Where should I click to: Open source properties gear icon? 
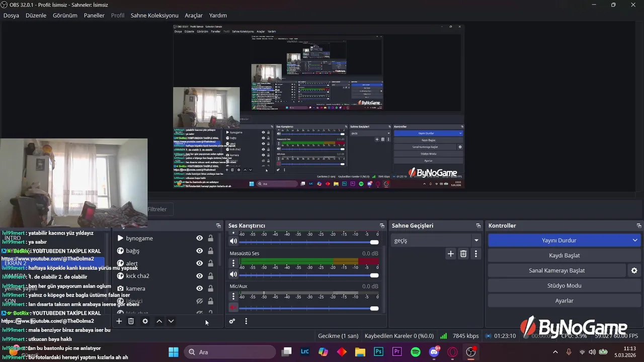(145, 321)
